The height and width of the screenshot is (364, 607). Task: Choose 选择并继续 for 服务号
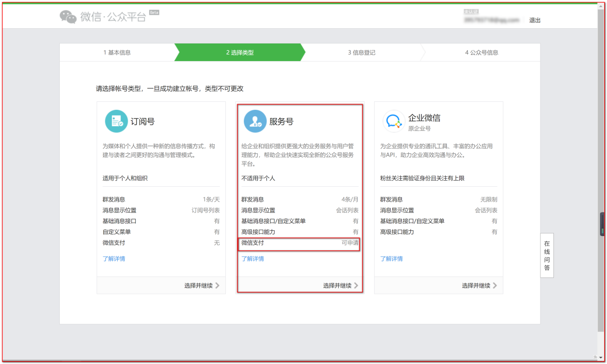coord(337,286)
